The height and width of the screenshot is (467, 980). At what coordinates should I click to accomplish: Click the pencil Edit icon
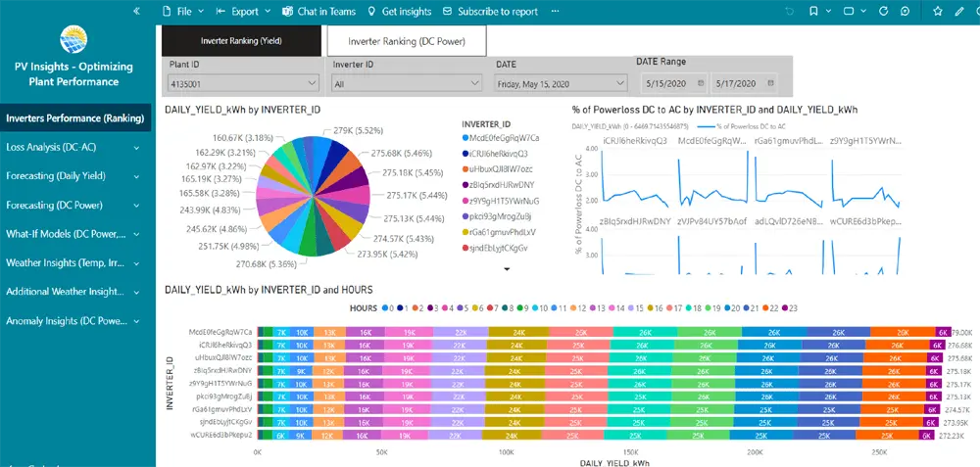(959, 12)
